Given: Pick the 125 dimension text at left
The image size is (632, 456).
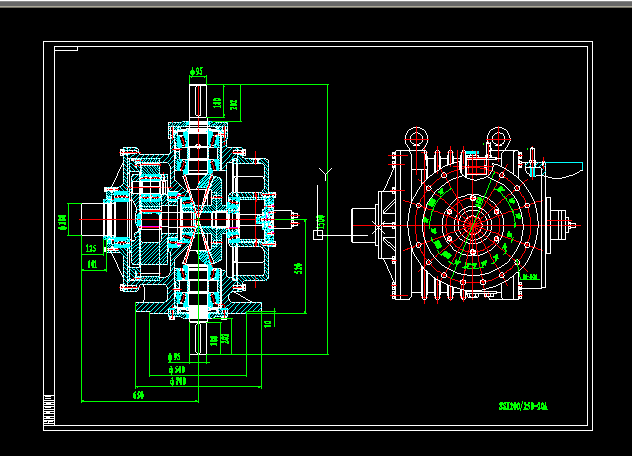Looking at the screenshot, I should pyautogui.click(x=91, y=248).
